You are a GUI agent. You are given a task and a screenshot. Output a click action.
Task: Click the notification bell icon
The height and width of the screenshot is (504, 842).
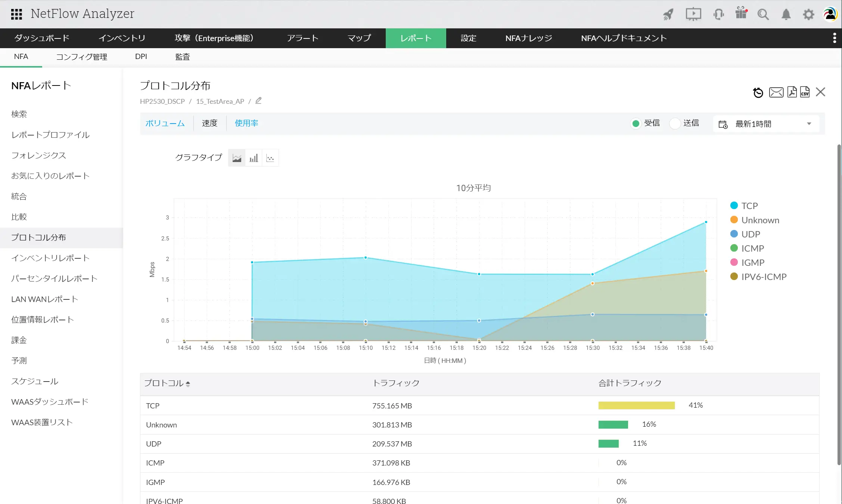[786, 15]
